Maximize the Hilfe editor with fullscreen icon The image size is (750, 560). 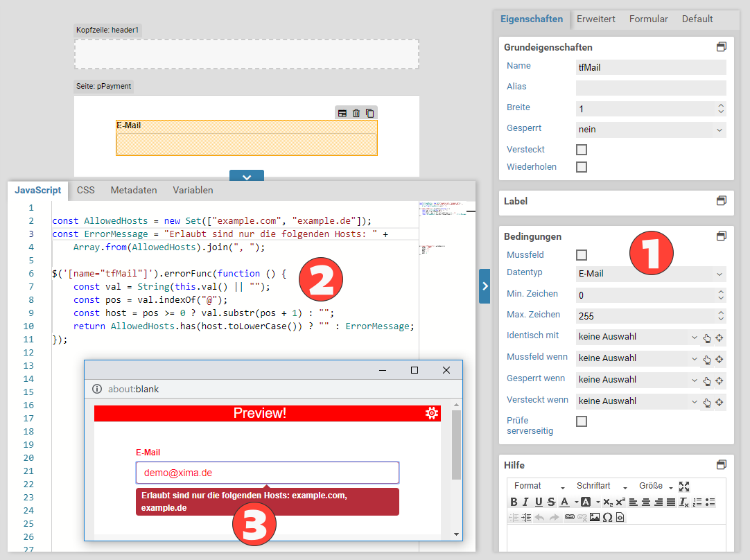[x=684, y=487]
